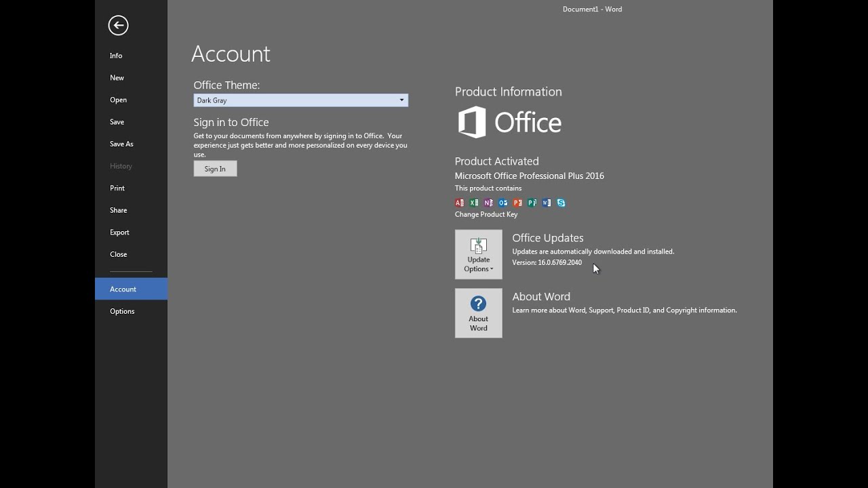Click the Sign in to Office heading
This screenshot has height=488, width=868.
(x=231, y=122)
